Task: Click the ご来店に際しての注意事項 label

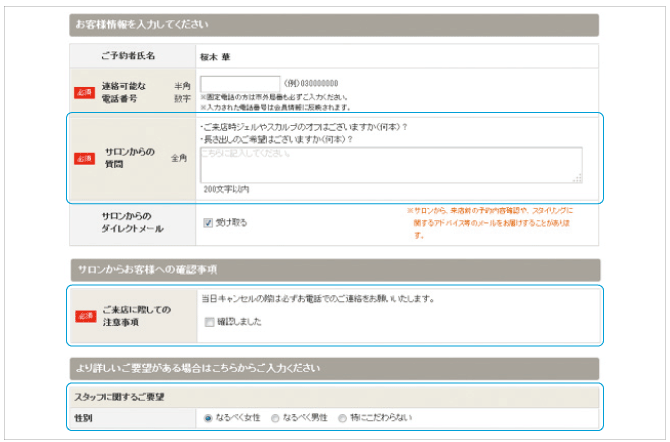Action: (137, 316)
